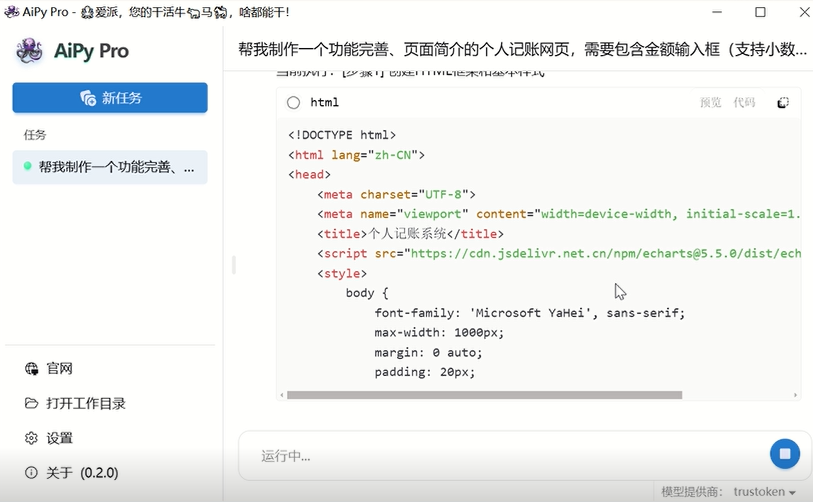The image size is (813, 502).
Task: Click the horizontal scrollbar of the code block
Action: (x=484, y=395)
